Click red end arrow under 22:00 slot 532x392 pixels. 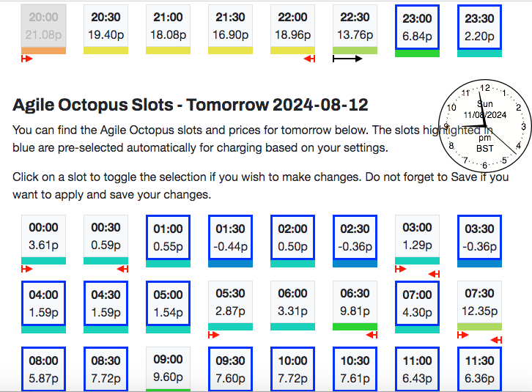tap(309, 59)
